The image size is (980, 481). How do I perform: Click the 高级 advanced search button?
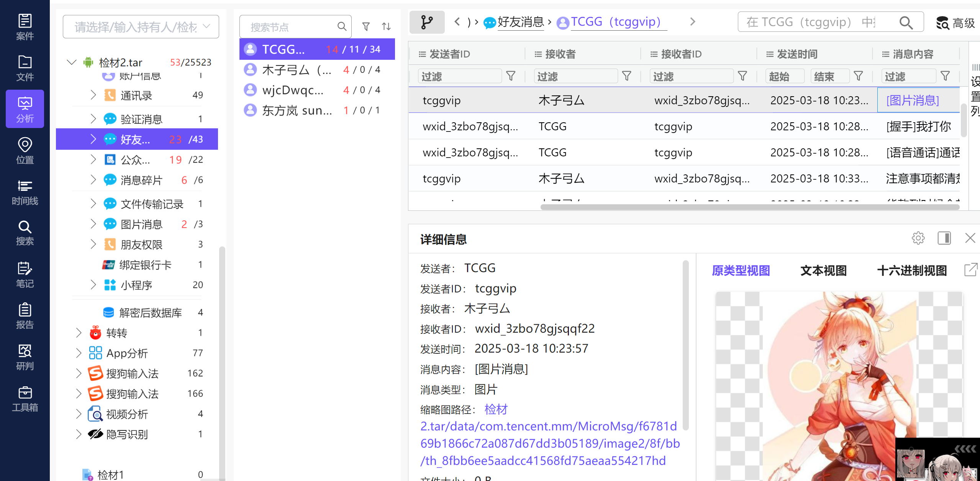point(955,23)
